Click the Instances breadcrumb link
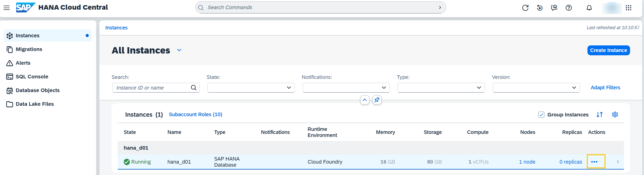The image size is (644, 175). [116, 28]
